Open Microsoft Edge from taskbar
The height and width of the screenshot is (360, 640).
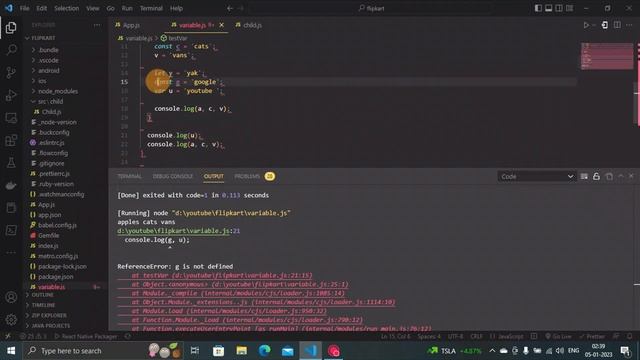click(x=264, y=351)
